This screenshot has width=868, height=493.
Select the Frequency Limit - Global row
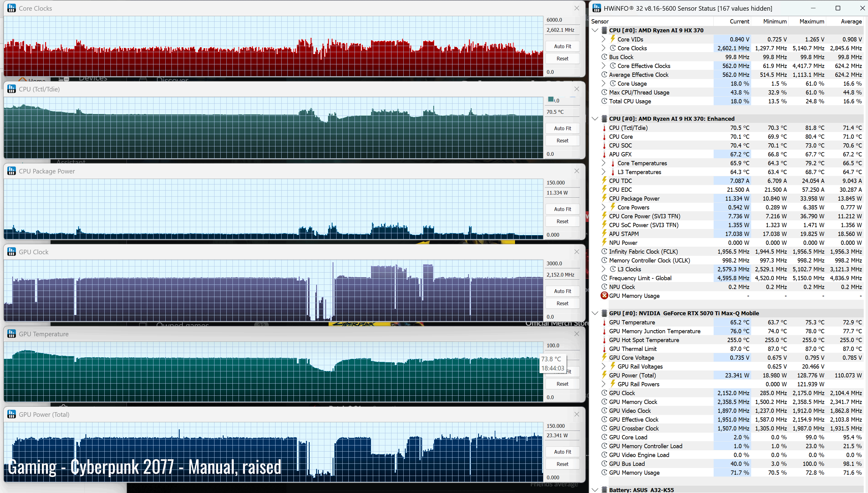tap(732, 278)
